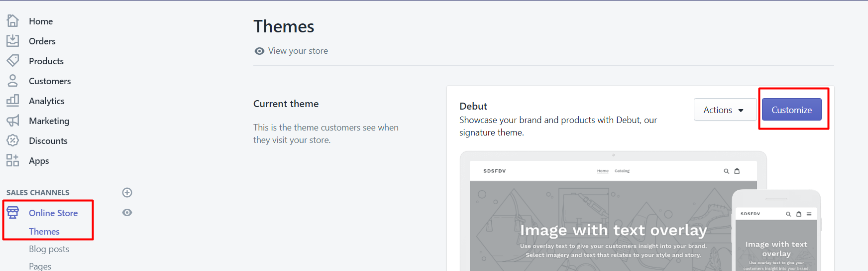This screenshot has height=271, width=868.
Task: Click the View your store link
Action: pyautogui.click(x=298, y=51)
